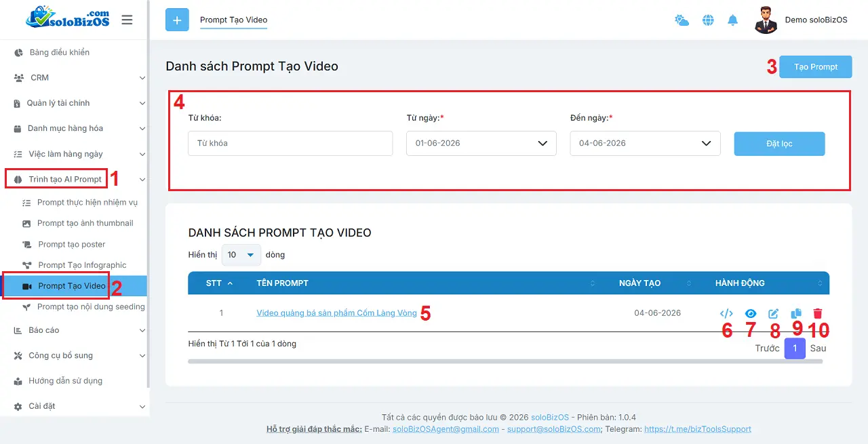Open Telegram bizToolsSupport link
Screen dimensions: 868x444
(x=698, y=429)
